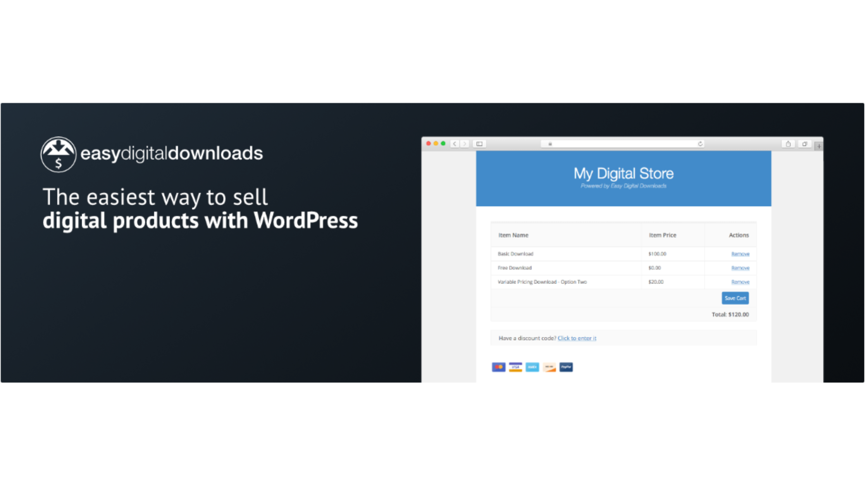Click the $0.00 price cell
The width and height of the screenshot is (868, 488).
tap(654, 268)
